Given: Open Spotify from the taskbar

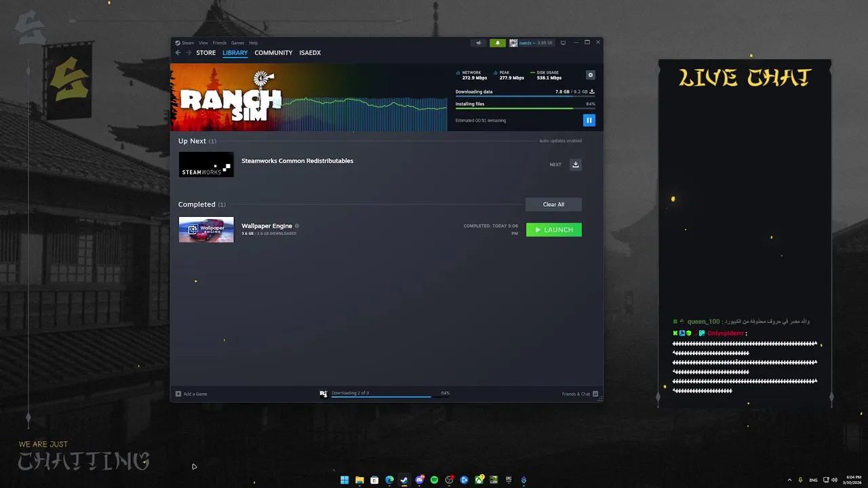Looking at the screenshot, I should point(434,480).
